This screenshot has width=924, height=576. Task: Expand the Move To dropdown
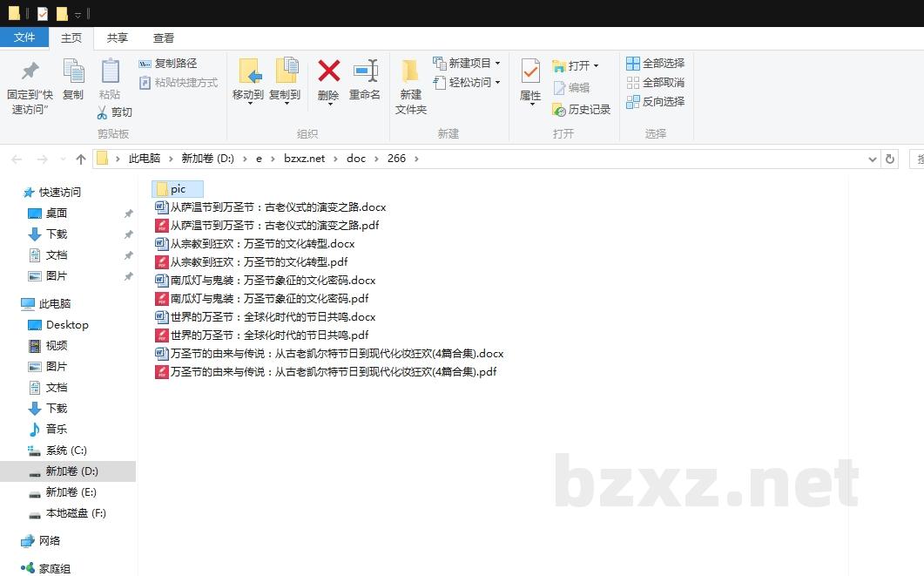248,103
